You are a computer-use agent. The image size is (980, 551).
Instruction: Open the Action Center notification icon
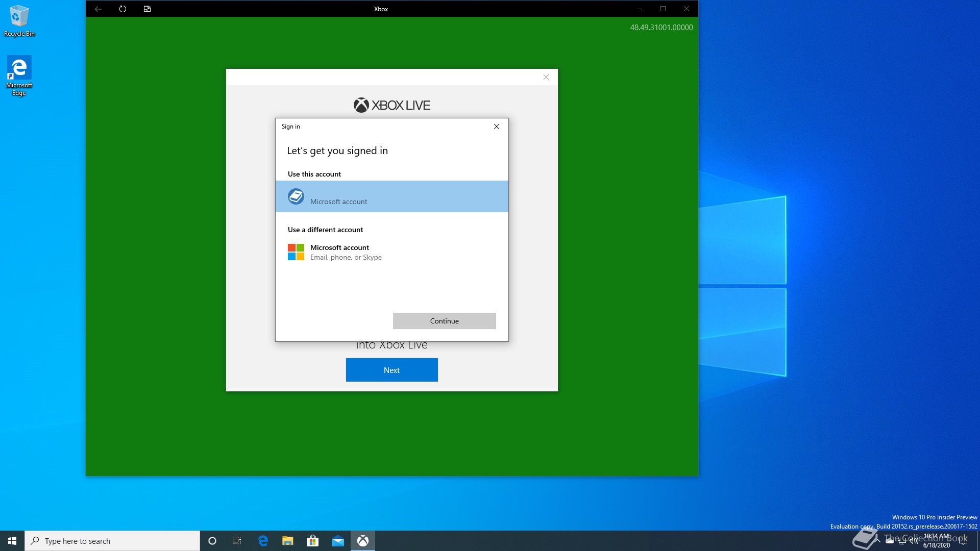(x=963, y=541)
